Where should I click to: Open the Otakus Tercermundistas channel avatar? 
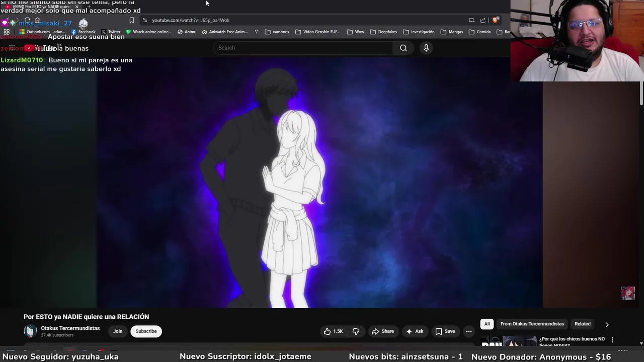(31, 331)
